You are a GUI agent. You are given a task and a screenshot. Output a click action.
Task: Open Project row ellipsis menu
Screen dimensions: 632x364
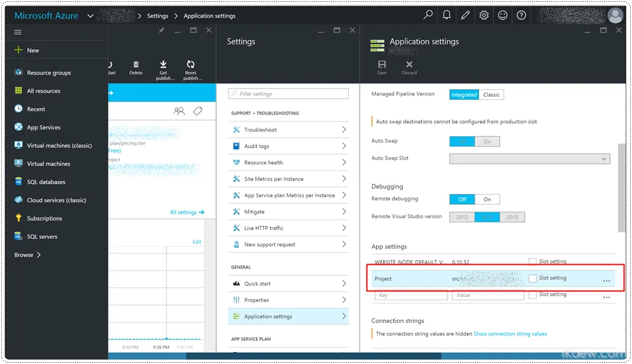coord(606,279)
